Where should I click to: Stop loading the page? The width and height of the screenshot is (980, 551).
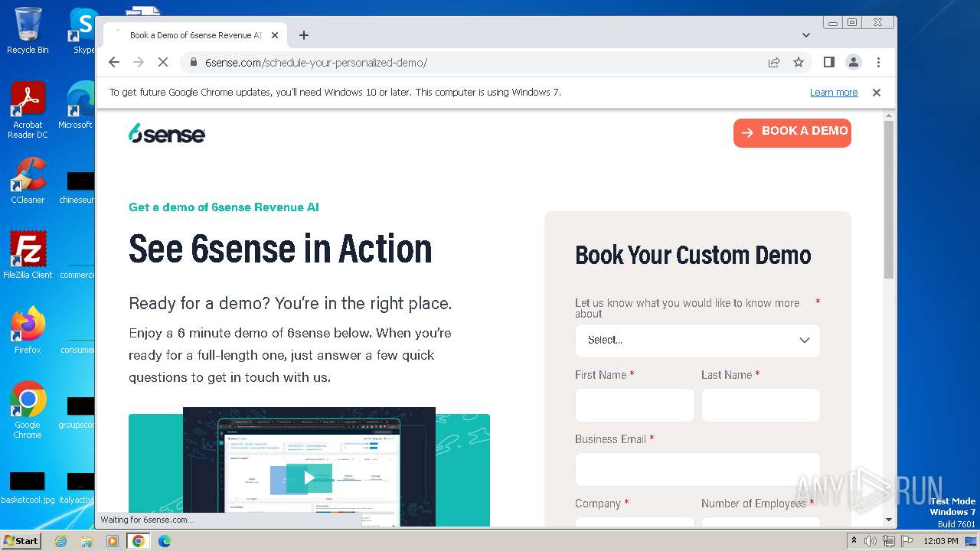163,62
